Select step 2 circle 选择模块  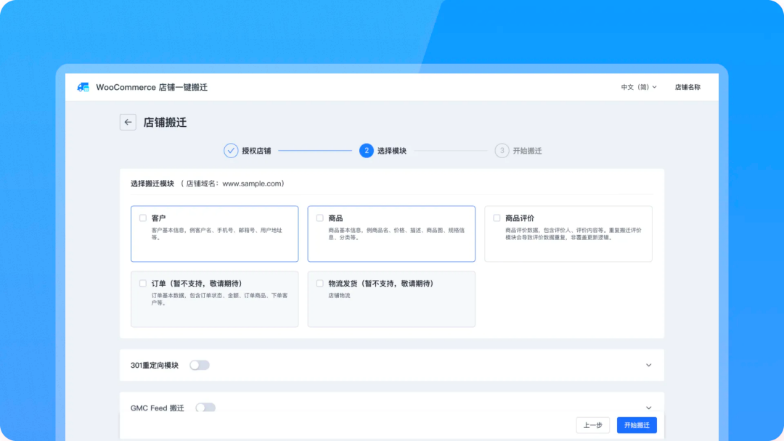(x=366, y=150)
